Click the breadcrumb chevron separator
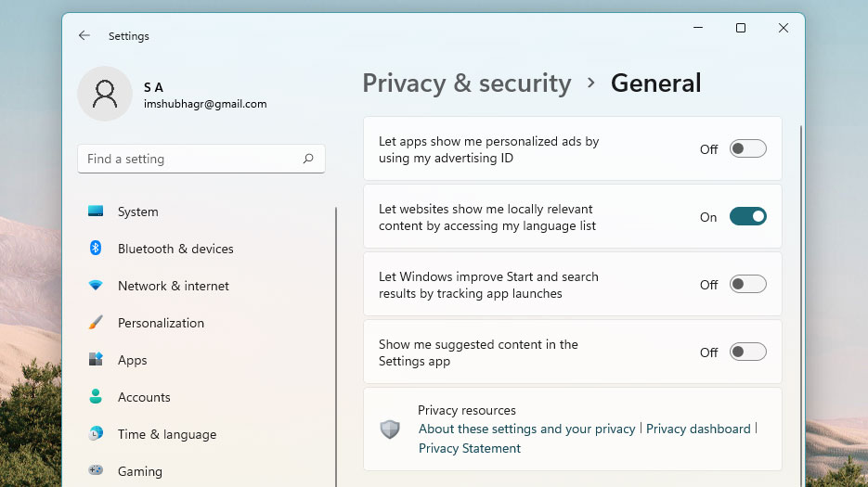 click(590, 83)
